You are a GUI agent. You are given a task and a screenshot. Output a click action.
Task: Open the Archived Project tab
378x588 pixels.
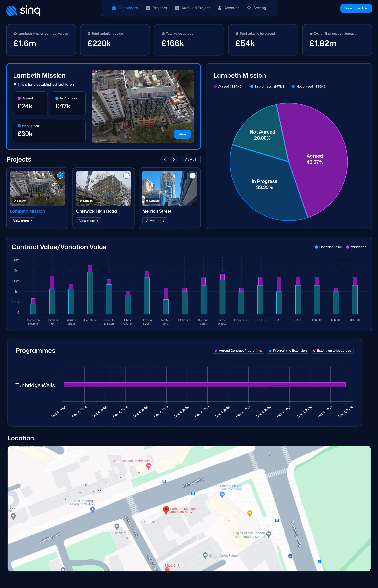tap(192, 8)
